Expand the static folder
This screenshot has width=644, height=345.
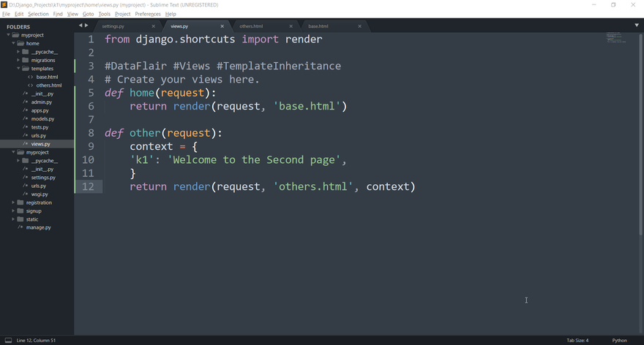coord(13,219)
